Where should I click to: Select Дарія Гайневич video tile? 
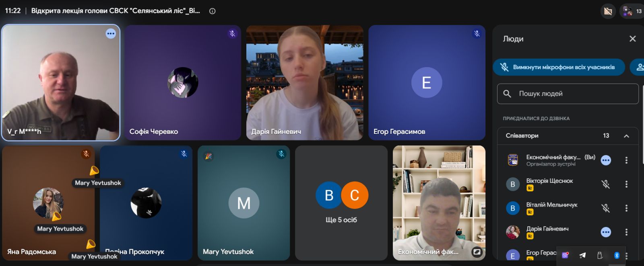tap(305, 83)
